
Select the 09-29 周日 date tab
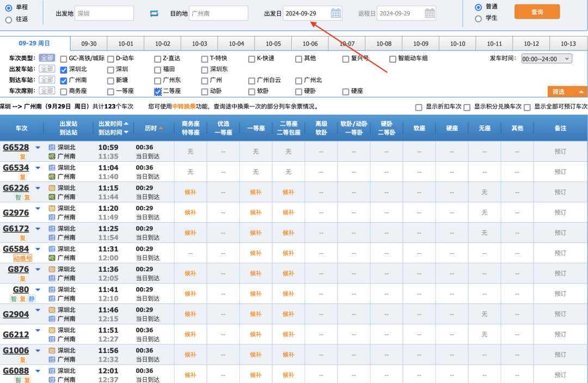[34, 43]
